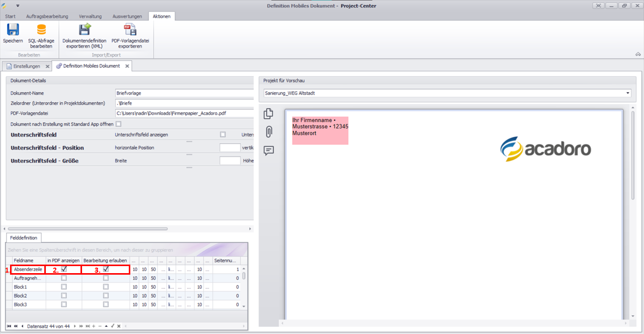Click the Dokument-Name input field
Image resolution: width=644 pixels, height=334 pixels.
pos(184,93)
